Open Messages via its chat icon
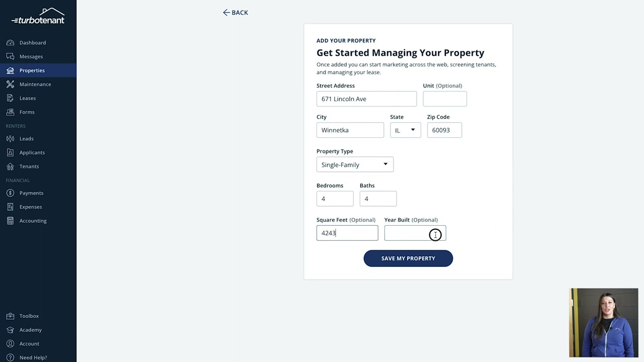The image size is (644, 362). 10,56
